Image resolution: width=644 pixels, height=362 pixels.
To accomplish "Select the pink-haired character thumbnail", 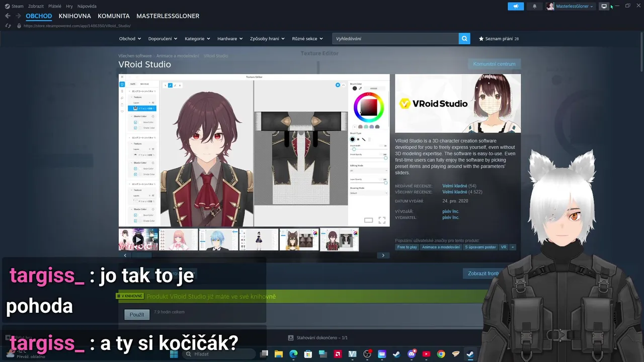I will (x=178, y=239).
